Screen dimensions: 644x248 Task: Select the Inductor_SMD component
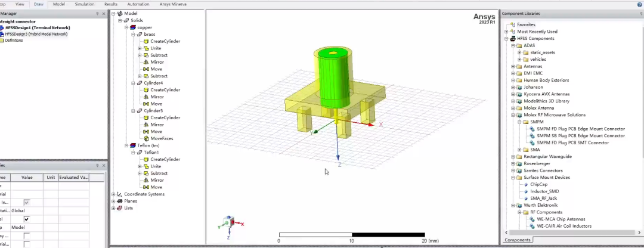[544, 191]
